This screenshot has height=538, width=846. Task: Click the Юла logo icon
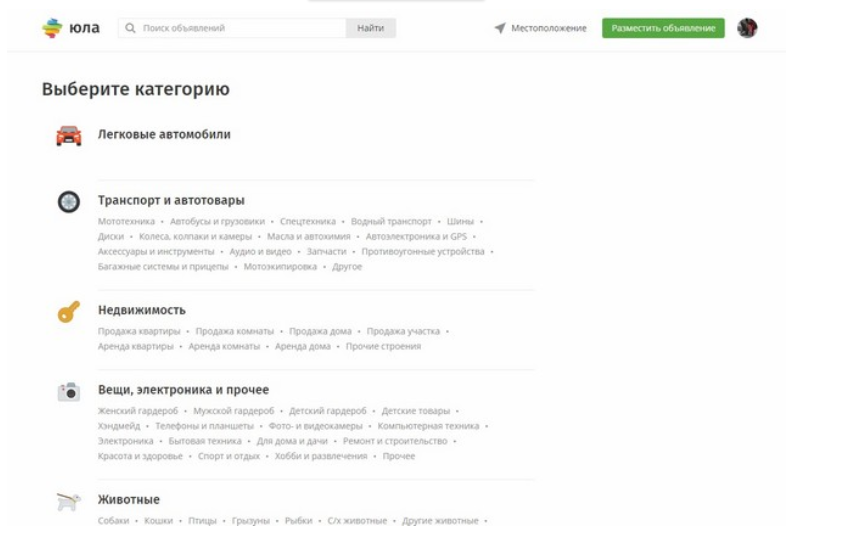[52, 28]
